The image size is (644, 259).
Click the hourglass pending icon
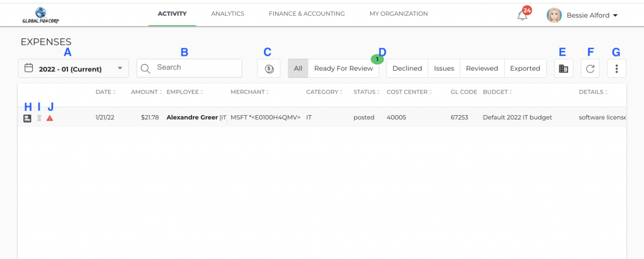tap(39, 118)
